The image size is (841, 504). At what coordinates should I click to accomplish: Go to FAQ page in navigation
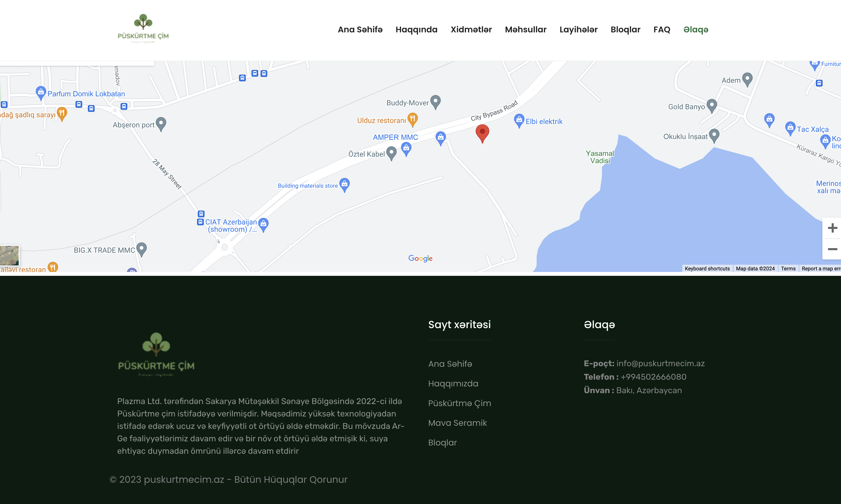662,30
